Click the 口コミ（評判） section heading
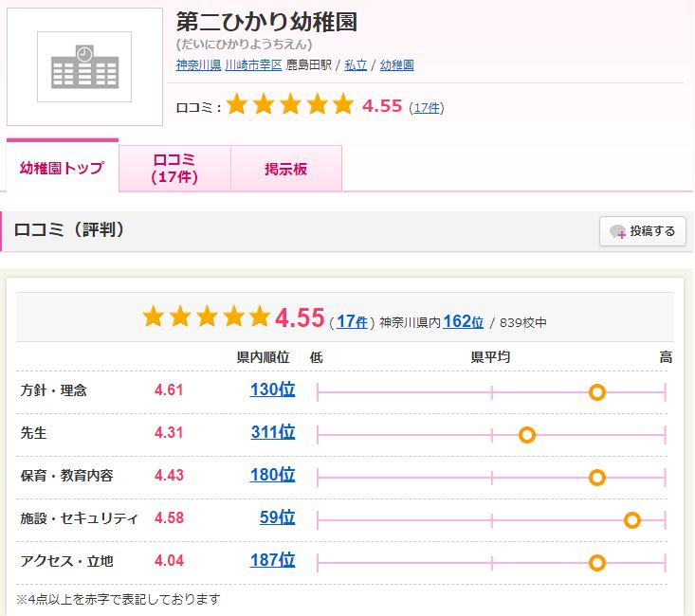Screen dimensions: 695x616 (69, 229)
